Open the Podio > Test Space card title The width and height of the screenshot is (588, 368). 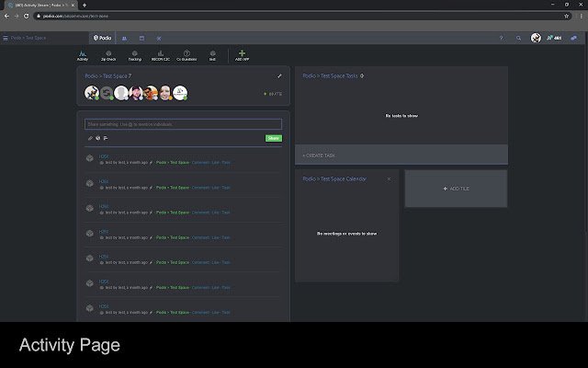pos(108,76)
